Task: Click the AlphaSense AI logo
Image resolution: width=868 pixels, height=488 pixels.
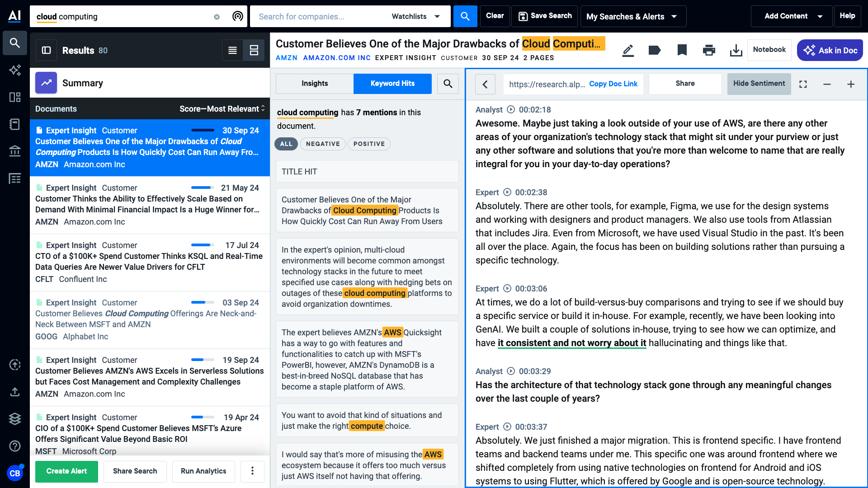Action: tap(14, 16)
